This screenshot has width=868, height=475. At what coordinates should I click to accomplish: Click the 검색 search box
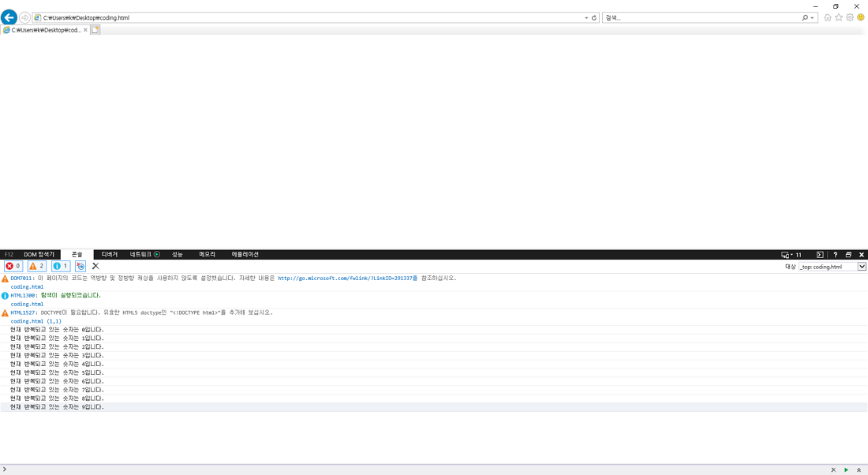[701, 17]
